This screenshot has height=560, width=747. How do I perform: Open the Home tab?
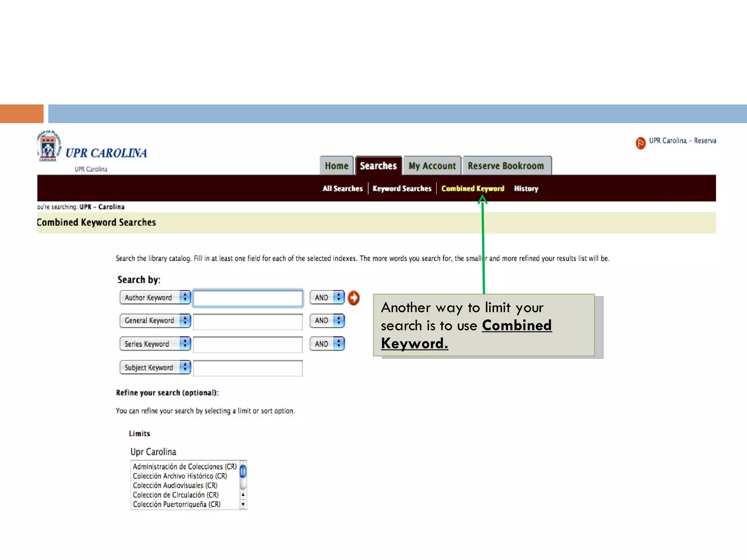pos(337,166)
